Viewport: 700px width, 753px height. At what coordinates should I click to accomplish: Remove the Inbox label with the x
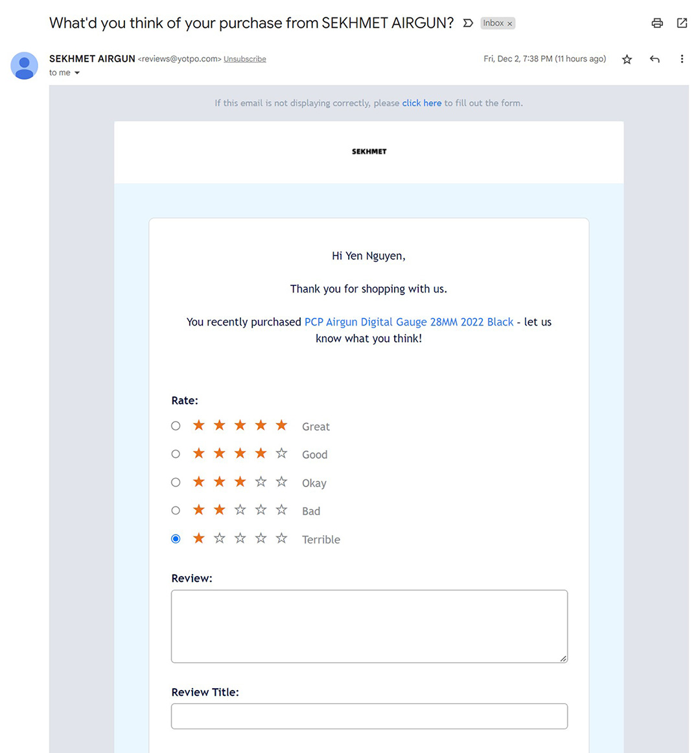(x=509, y=23)
